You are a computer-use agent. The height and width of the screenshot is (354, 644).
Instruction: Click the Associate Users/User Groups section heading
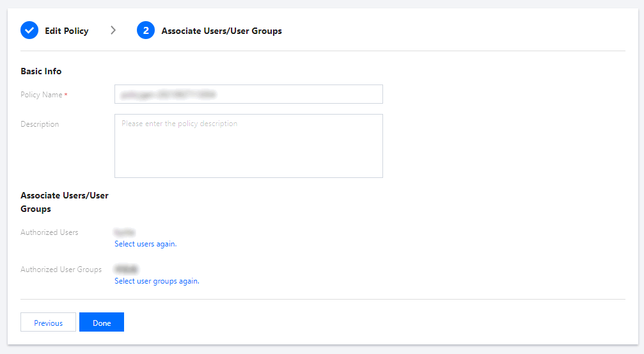click(64, 202)
